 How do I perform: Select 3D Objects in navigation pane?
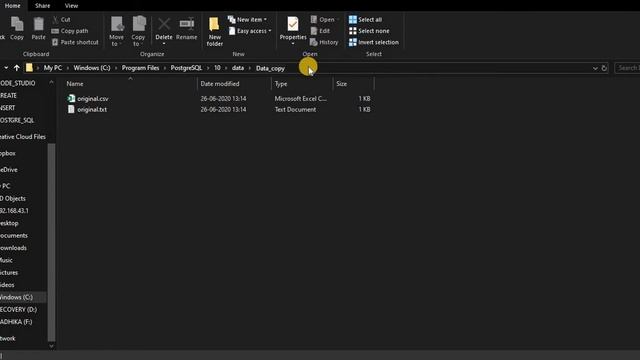13,198
